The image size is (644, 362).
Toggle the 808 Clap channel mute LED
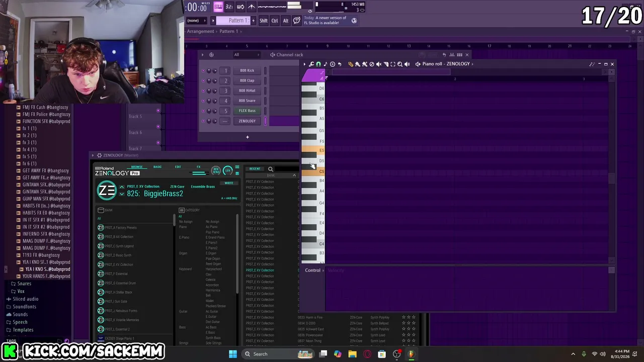pyautogui.click(x=203, y=81)
